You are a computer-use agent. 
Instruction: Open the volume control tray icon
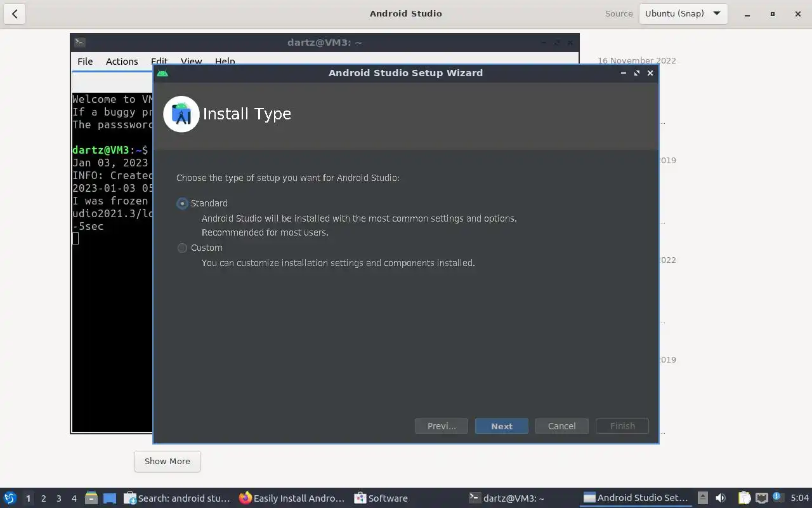[x=721, y=498]
